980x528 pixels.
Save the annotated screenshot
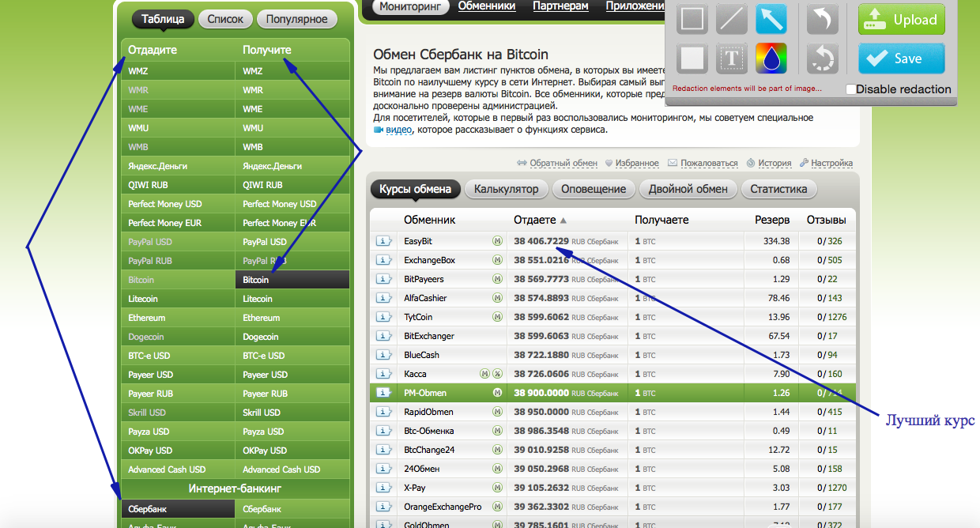[902, 58]
